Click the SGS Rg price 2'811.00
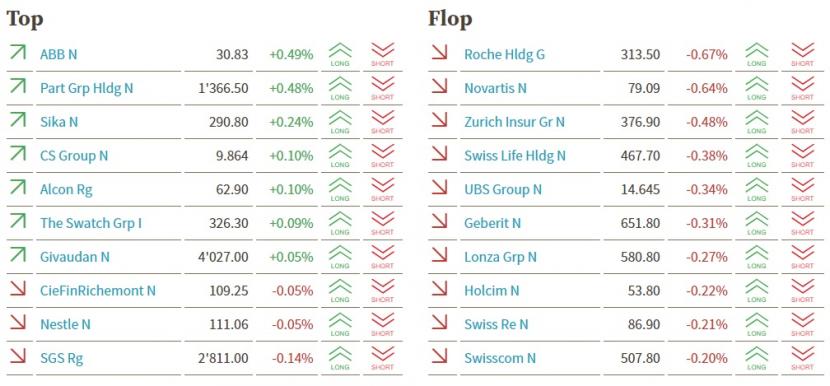 [x=223, y=358]
